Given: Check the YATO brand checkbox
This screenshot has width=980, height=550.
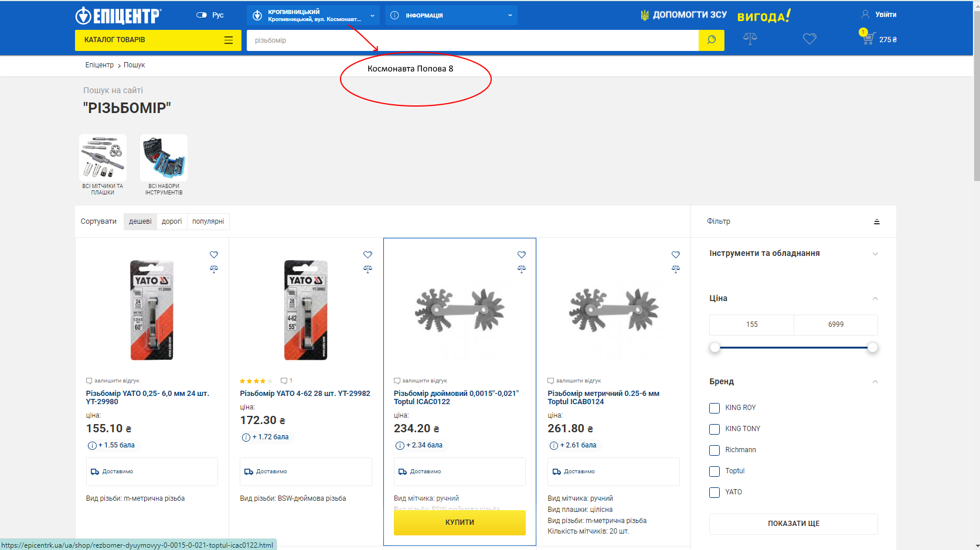Looking at the screenshot, I should pyautogui.click(x=714, y=493).
